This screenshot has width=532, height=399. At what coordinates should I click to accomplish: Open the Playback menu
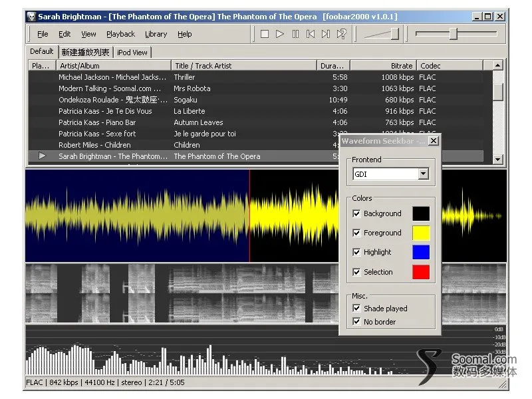[120, 34]
